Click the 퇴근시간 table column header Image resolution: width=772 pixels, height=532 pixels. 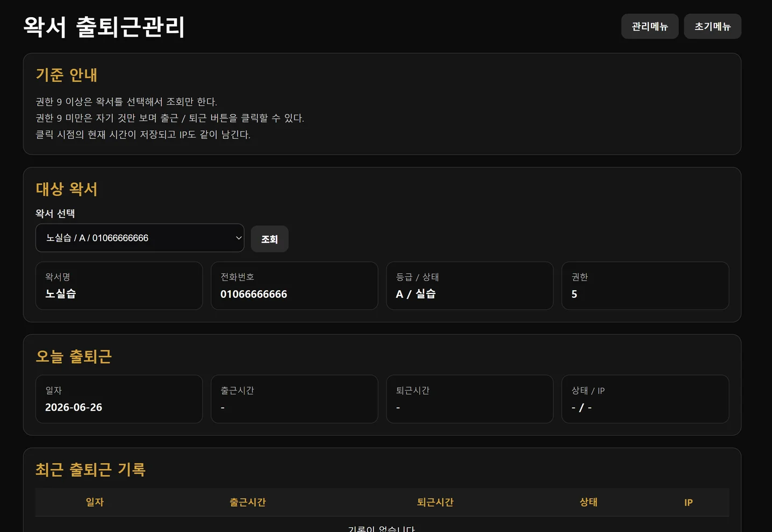435,502
